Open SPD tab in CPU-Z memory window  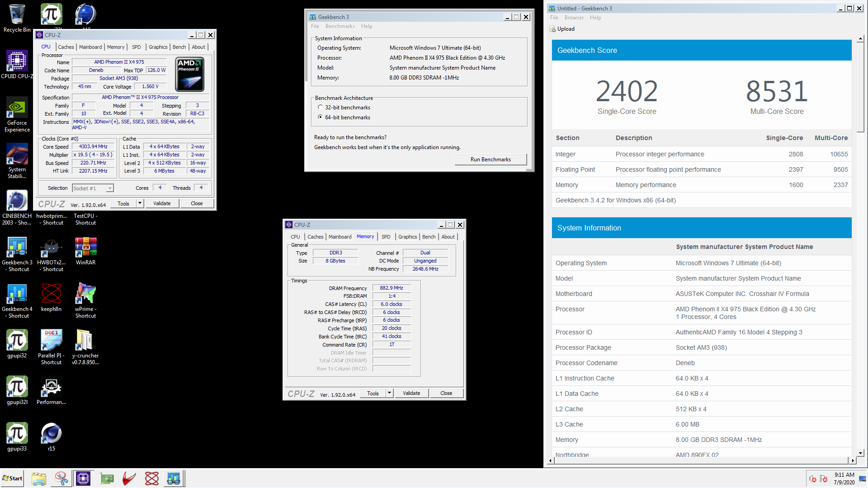tap(386, 237)
